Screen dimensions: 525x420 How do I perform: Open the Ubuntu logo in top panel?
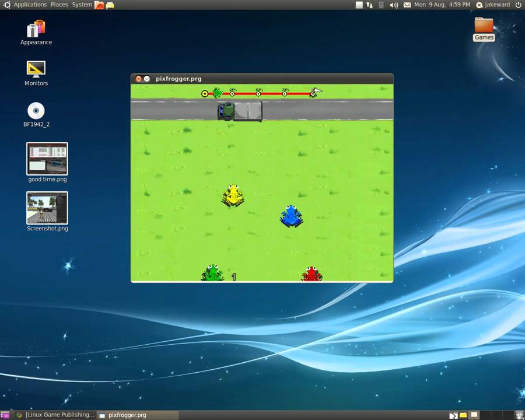(6, 5)
